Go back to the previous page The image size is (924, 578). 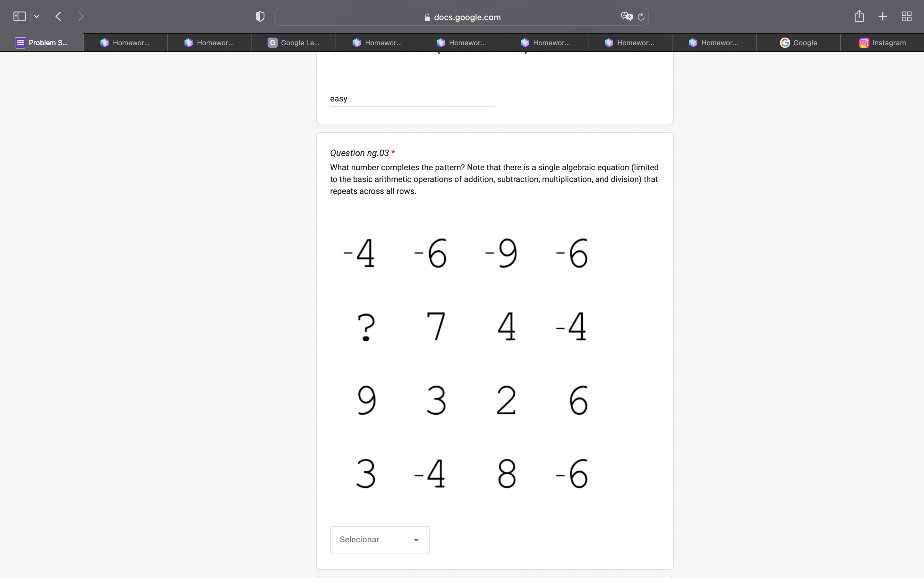[x=58, y=16]
